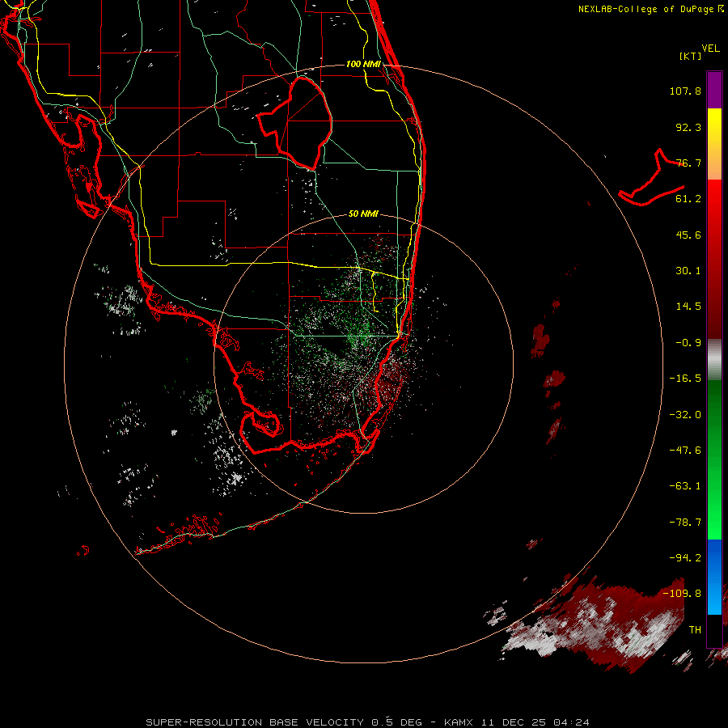Click the 76.7 velocity scale value
The width and height of the screenshot is (728, 728).
click(x=688, y=163)
